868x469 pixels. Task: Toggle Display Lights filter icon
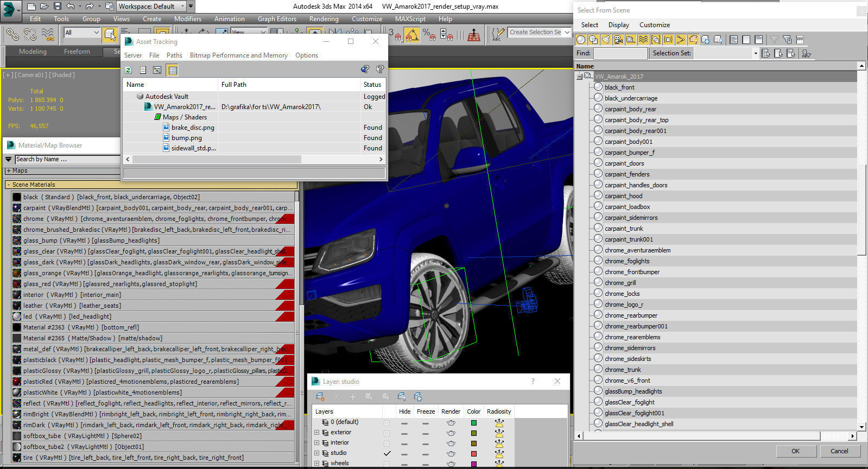point(606,40)
